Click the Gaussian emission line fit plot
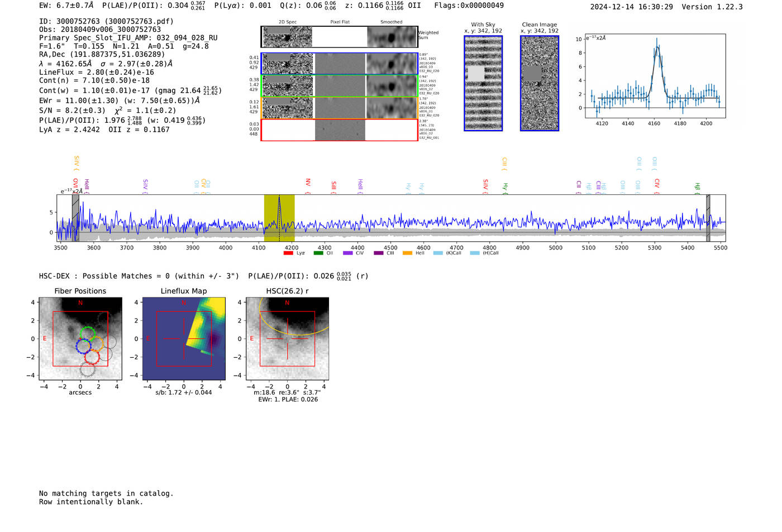Screen dimensions: 782x532 click(x=655, y=75)
